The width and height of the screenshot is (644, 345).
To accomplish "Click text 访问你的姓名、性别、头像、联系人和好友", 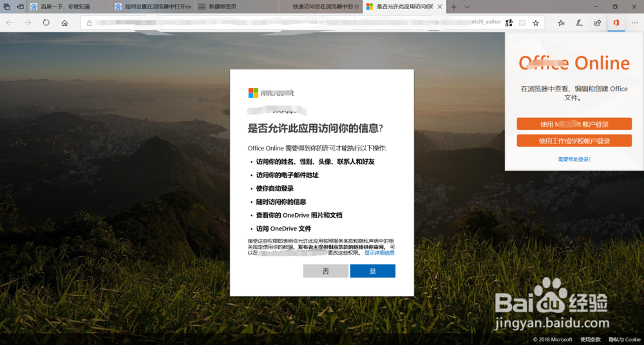I will pyautogui.click(x=315, y=162).
